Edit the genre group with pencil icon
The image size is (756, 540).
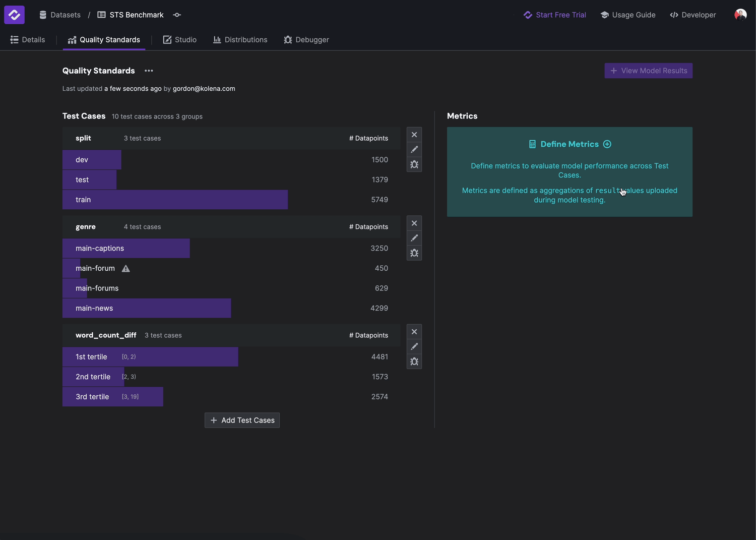point(414,238)
